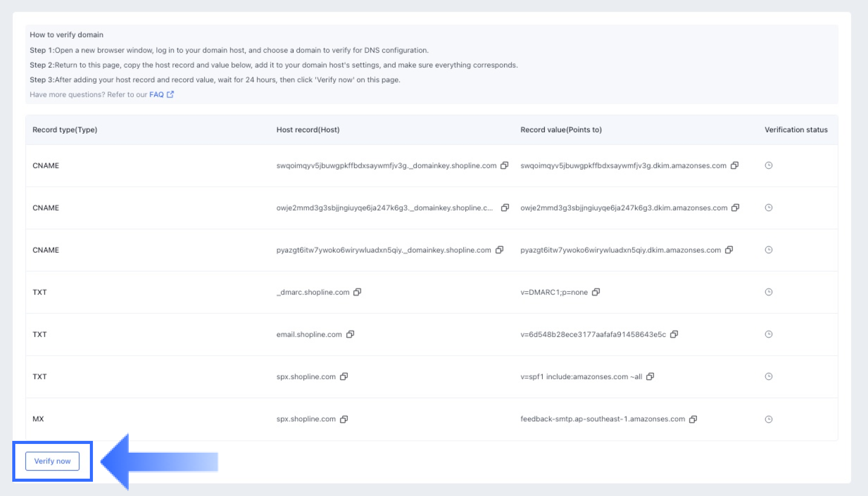Click the Verify now button
The width and height of the screenshot is (868, 496).
point(53,461)
